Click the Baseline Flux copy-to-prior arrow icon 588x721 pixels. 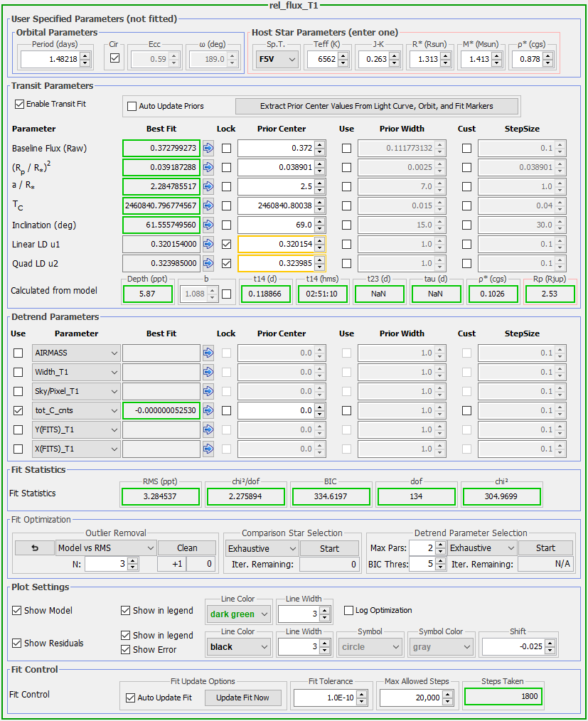point(208,149)
